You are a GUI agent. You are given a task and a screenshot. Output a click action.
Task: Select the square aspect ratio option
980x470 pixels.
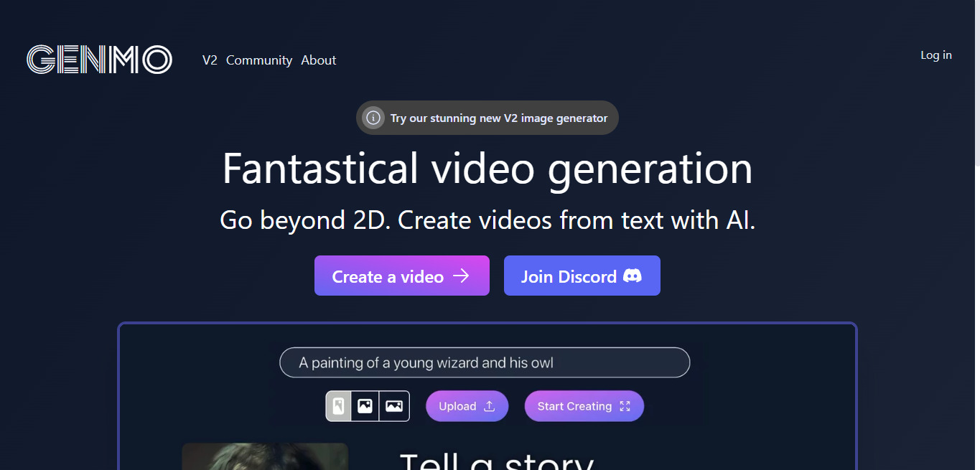[x=365, y=406]
